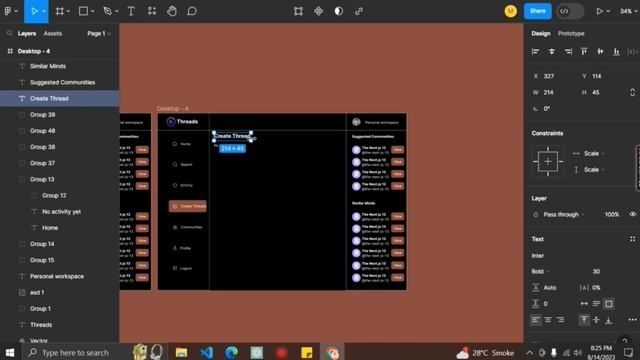Open the Figma main menu
Image resolution: width=640 pixels, height=360 pixels.
(x=8, y=11)
